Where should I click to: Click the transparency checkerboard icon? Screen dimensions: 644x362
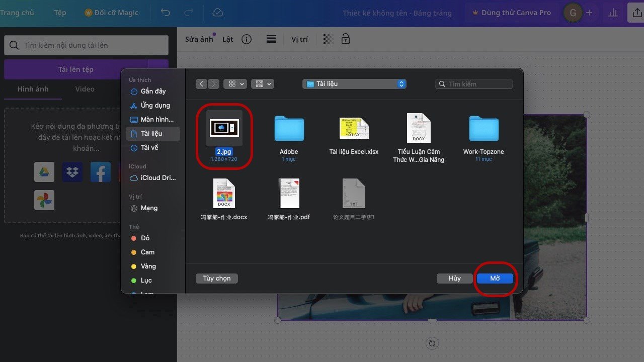pos(328,39)
